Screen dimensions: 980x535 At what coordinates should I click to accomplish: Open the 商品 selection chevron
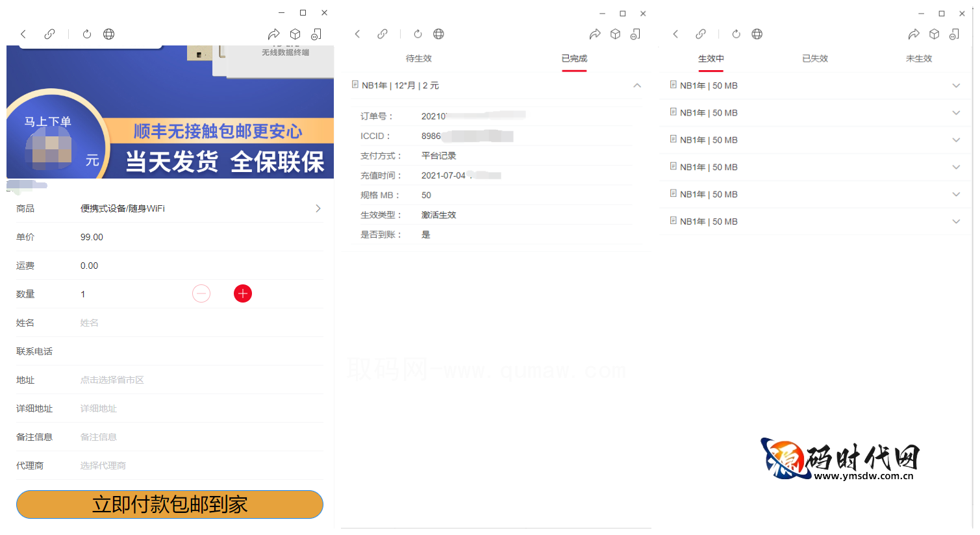tap(318, 208)
